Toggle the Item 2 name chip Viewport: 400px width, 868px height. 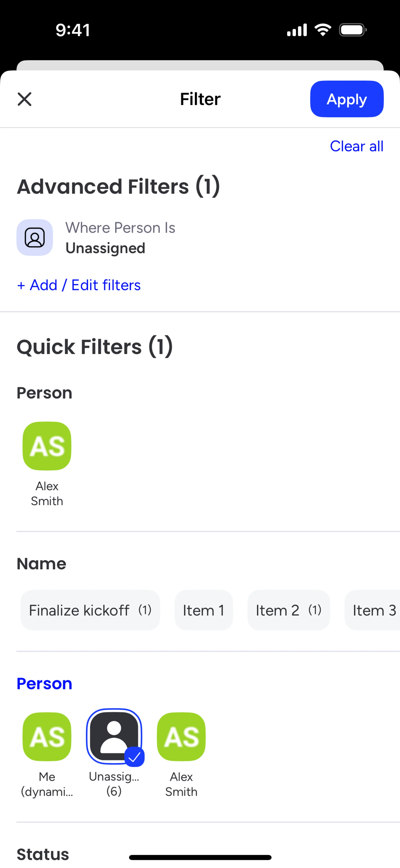click(289, 610)
